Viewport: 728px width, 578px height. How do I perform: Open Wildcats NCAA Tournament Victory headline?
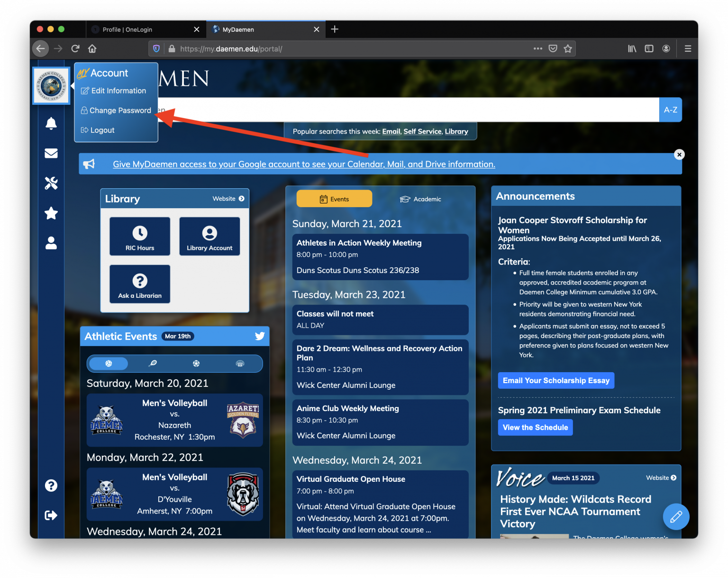(575, 511)
